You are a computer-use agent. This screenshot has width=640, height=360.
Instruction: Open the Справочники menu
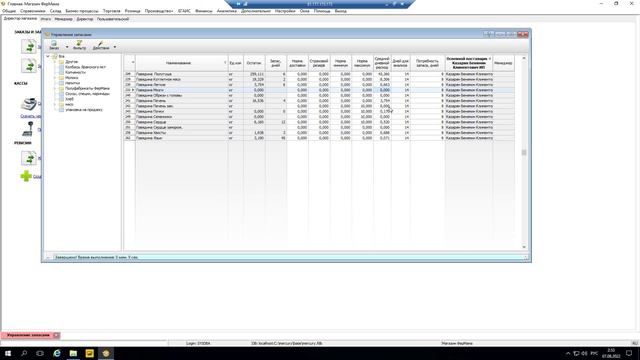tap(33, 11)
